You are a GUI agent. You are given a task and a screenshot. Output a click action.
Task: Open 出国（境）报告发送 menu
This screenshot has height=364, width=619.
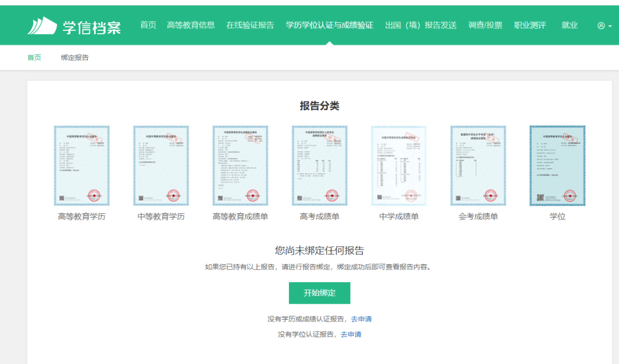(x=421, y=25)
